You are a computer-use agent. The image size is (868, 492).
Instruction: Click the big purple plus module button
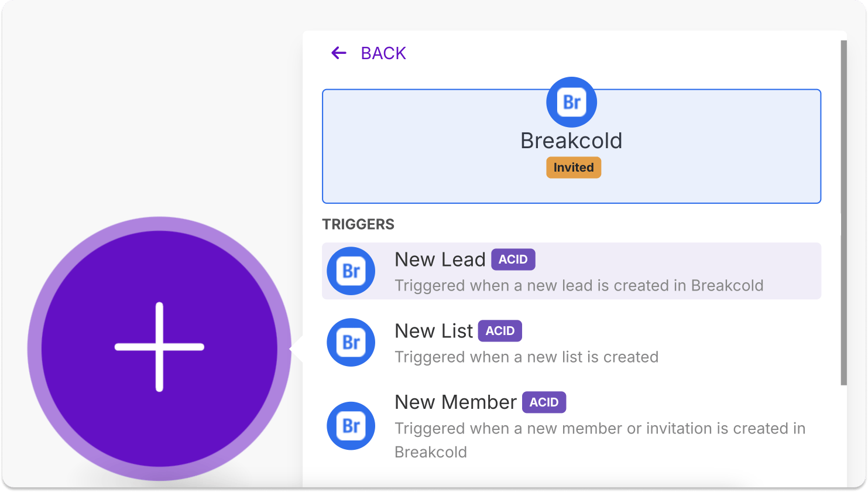pos(159,348)
